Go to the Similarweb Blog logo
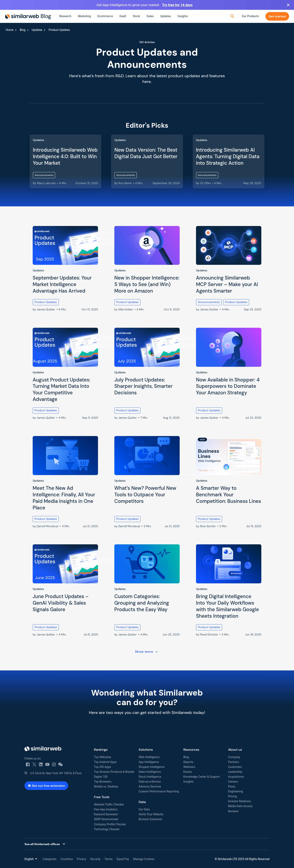The height and width of the screenshot is (868, 294). [28, 16]
